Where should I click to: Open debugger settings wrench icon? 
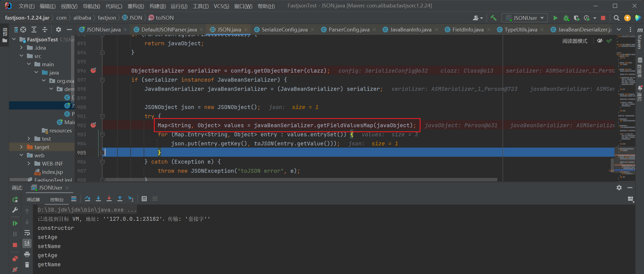[x=15, y=210]
